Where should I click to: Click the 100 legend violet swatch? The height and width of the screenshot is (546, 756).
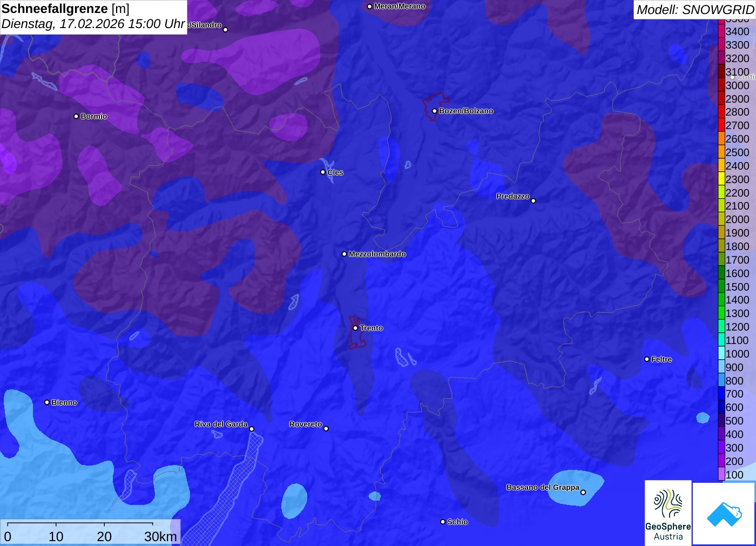coord(721,475)
